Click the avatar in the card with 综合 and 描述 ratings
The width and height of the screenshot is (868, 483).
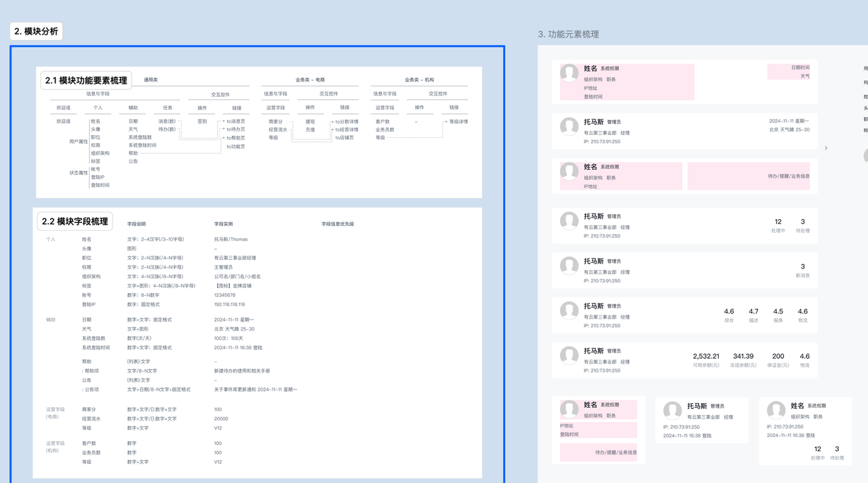click(569, 310)
